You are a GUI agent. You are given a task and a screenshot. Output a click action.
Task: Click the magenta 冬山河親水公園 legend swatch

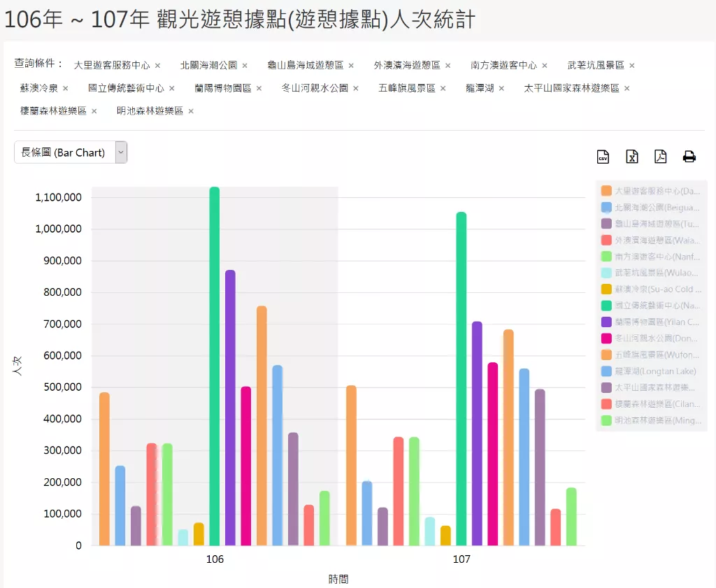(606, 338)
